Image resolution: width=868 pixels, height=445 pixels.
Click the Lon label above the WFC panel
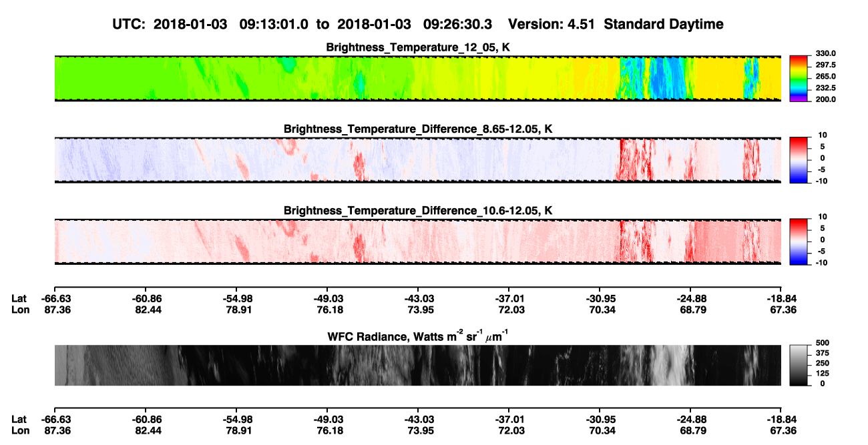pos(20,310)
